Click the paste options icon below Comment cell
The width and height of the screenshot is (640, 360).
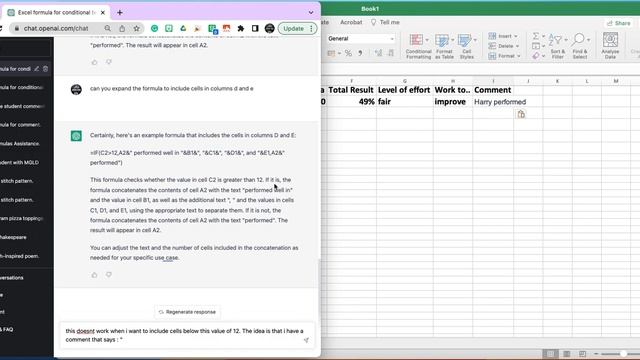point(521,115)
